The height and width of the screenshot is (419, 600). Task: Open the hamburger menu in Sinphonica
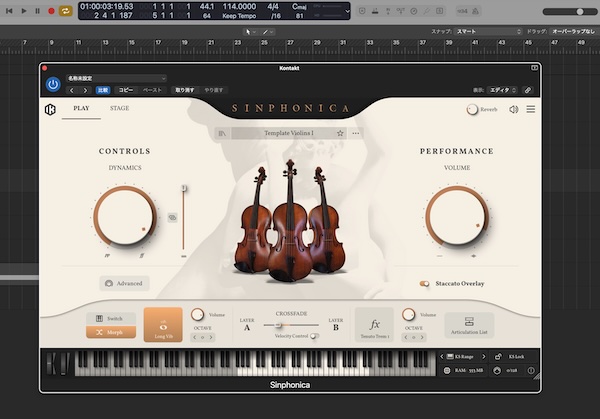(531, 109)
